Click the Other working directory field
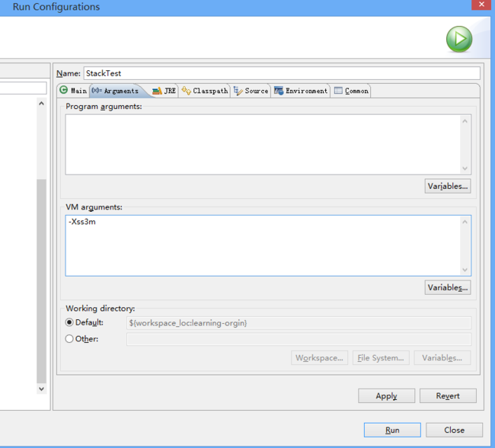495x448 pixels. [299, 339]
